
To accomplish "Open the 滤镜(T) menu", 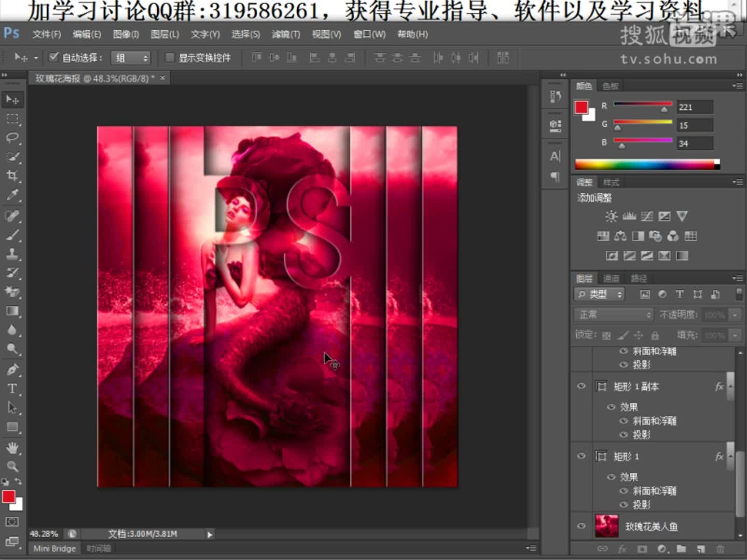I will click(286, 34).
